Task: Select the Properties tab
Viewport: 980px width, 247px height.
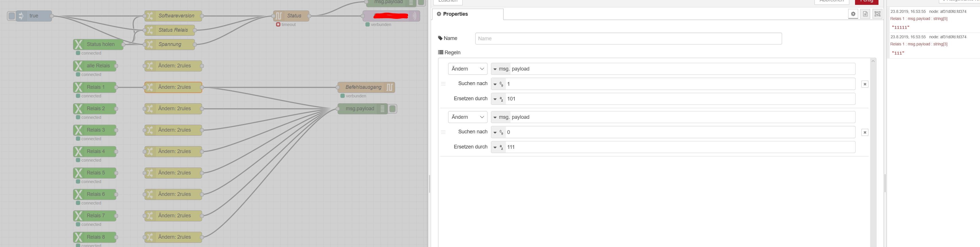Action: (468, 14)
